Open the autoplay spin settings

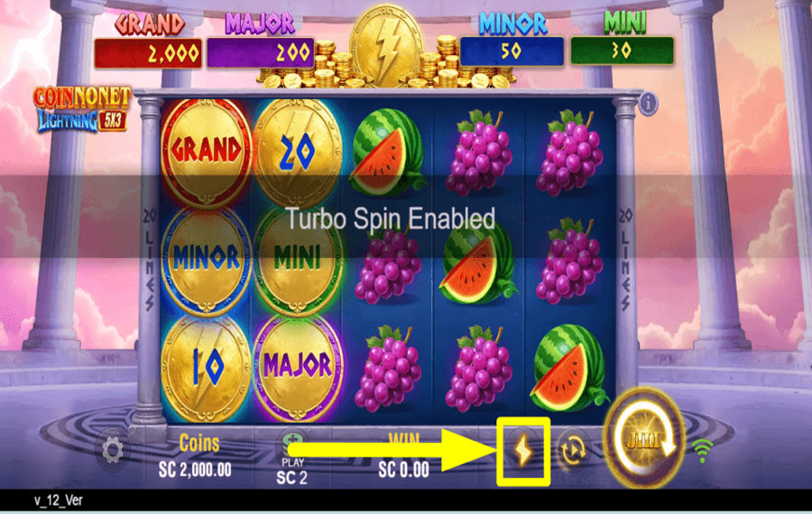(572, 451)
